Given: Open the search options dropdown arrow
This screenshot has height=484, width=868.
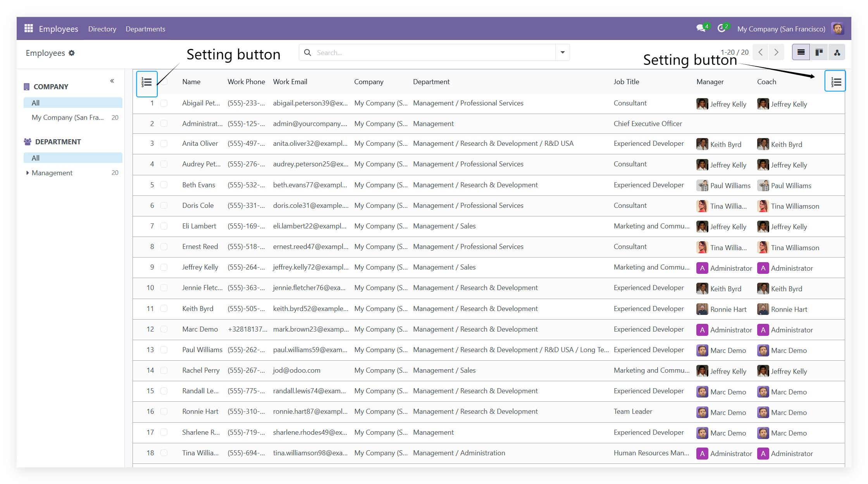Looking at the screenshot, I should click(563, 52).
